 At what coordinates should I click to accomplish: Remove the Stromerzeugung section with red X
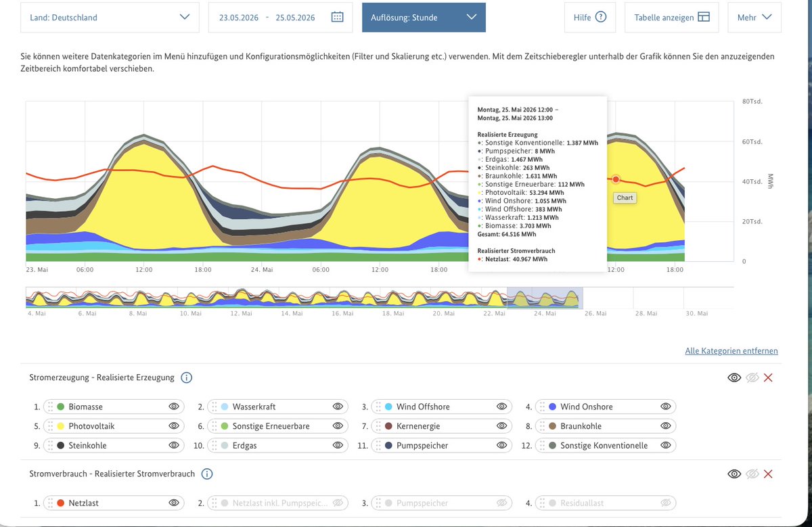[x=768, y=377]
